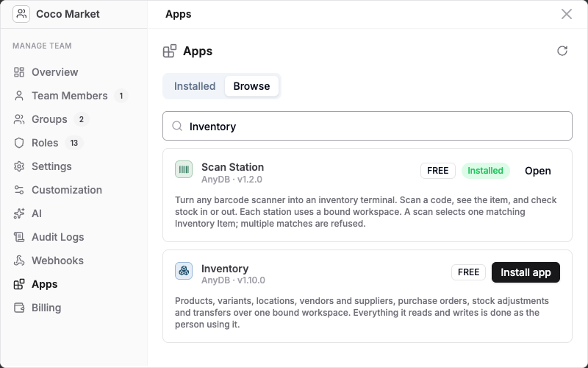Close the Apps dialog

[x=566, y=14]
